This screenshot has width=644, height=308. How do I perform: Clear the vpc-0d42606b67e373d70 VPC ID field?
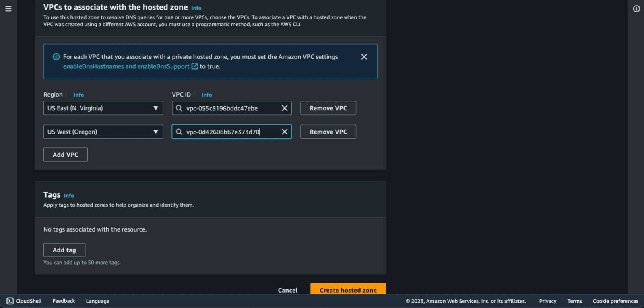pyautogui.click(x=284, y=132)
